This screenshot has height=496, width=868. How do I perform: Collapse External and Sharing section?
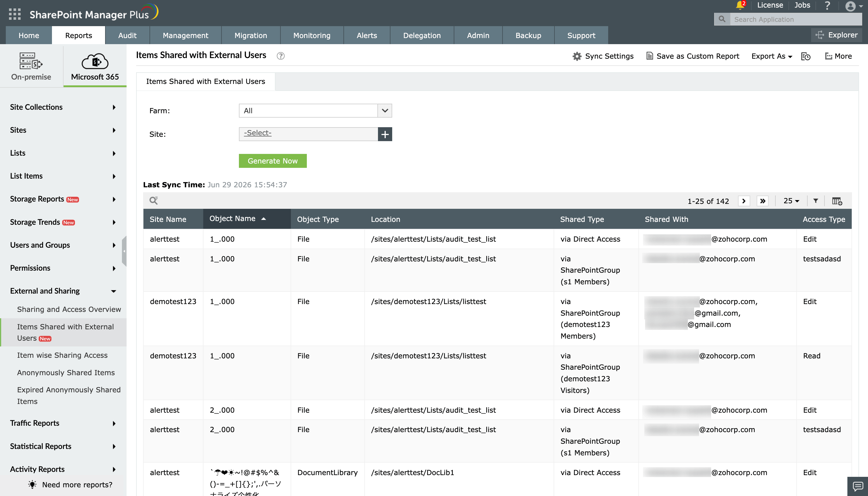[63, 291]
